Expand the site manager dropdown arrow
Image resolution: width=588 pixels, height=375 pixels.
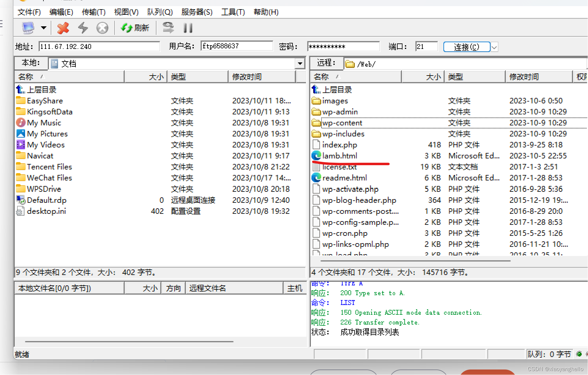44,28
